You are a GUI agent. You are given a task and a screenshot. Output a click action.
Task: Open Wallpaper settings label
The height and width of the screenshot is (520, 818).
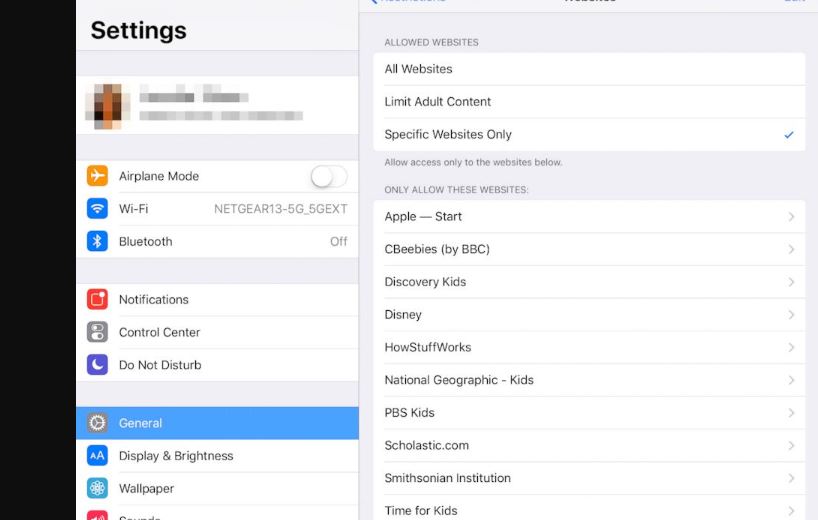pyautogui.click(x=147, y=489)
